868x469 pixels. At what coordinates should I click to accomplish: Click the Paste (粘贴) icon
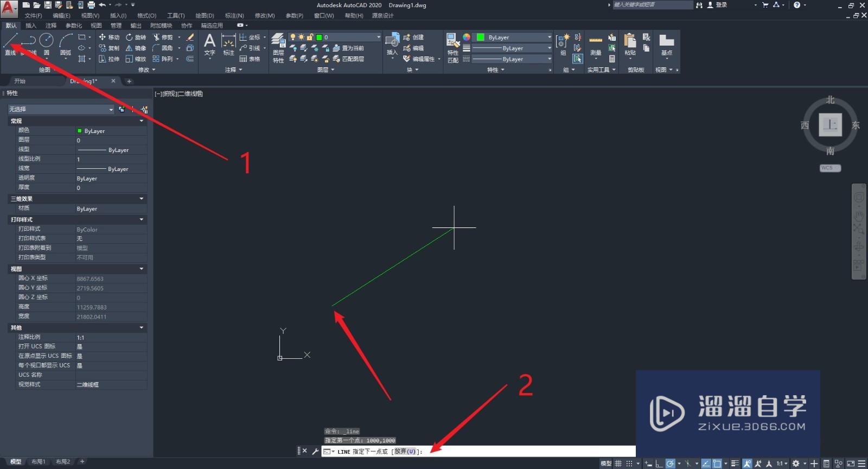coord(630,45)
